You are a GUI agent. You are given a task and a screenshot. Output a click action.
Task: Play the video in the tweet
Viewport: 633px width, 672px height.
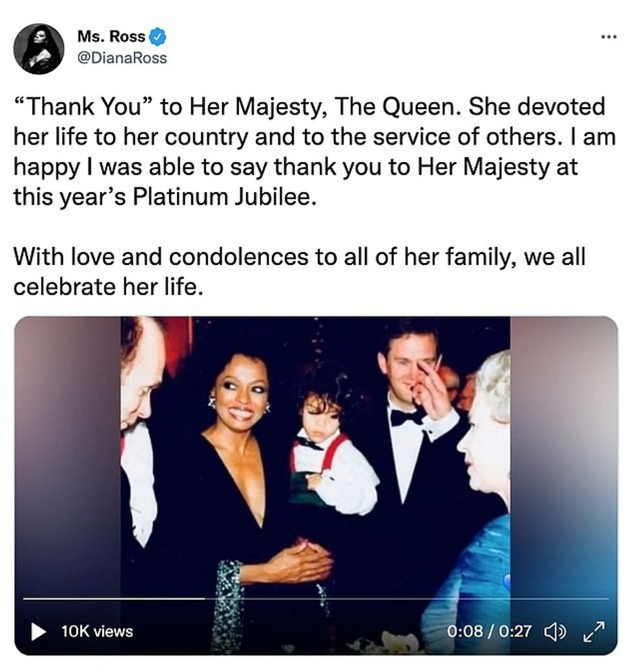tap(38, 631)
